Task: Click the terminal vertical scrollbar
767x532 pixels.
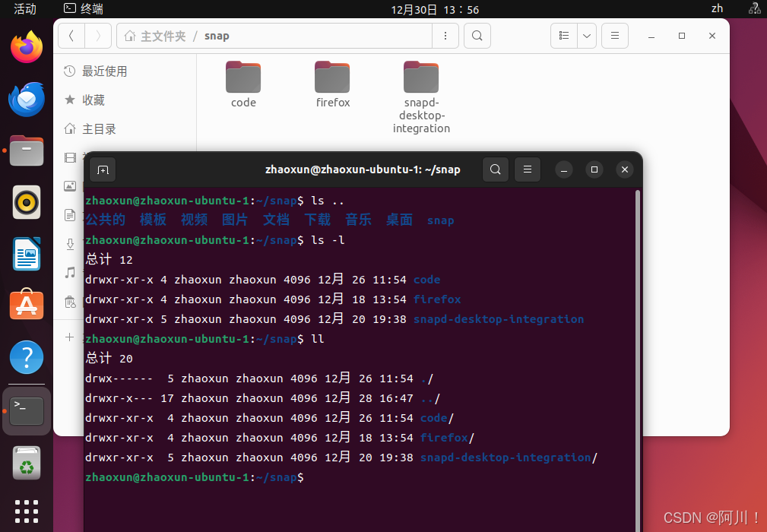Action: (637, 361)
